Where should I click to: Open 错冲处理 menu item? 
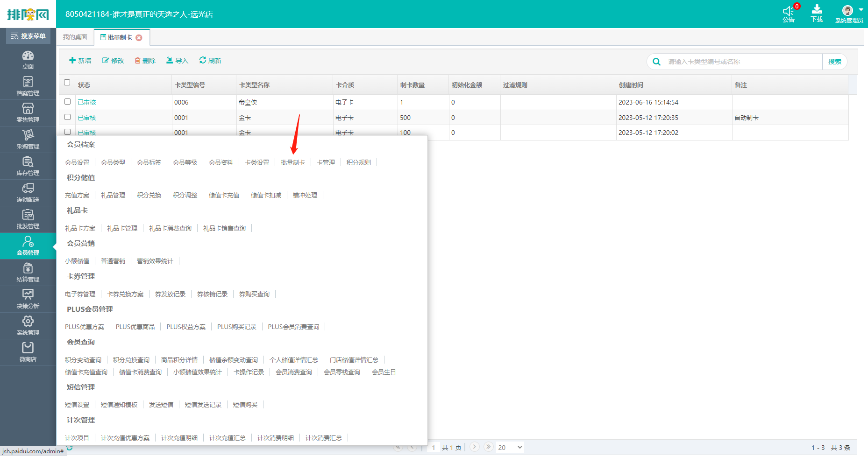click(305, 195)
